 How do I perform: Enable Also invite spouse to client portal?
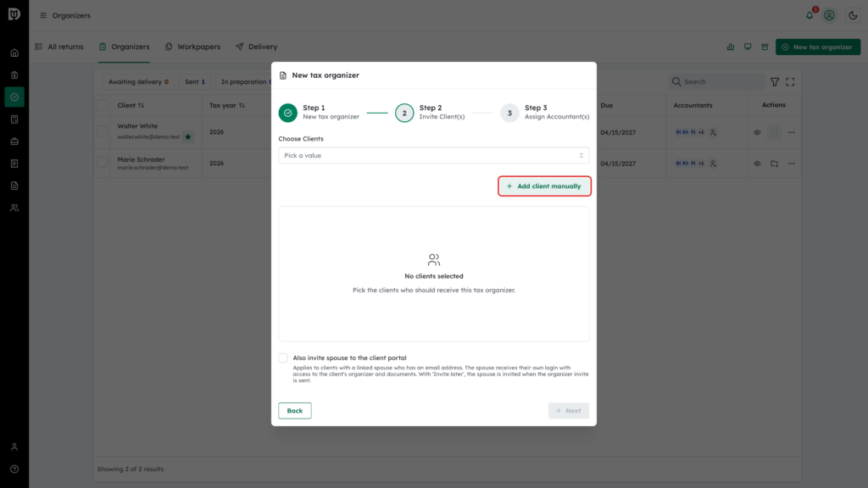[x=283, y=358]
